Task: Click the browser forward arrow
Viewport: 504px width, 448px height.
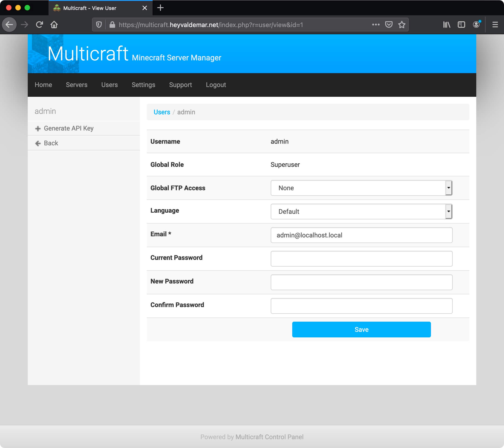Action: [25, 25]
